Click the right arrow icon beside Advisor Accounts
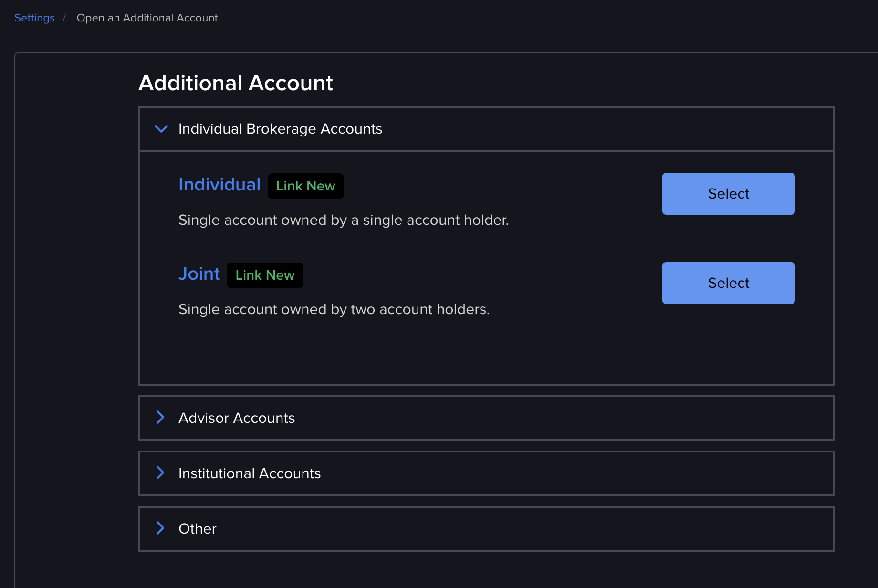The width and height of the screenshot is (878, 588). [x=160, y=417]
